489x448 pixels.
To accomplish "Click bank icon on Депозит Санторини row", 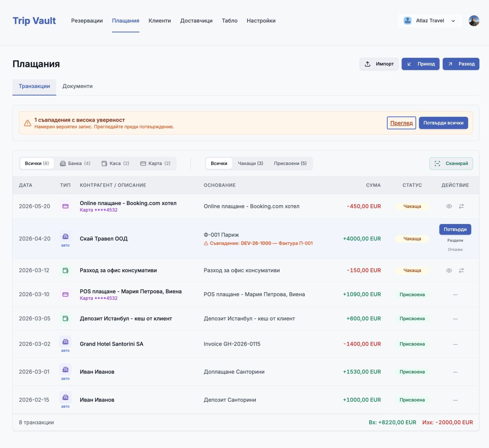I will point(65,397).
